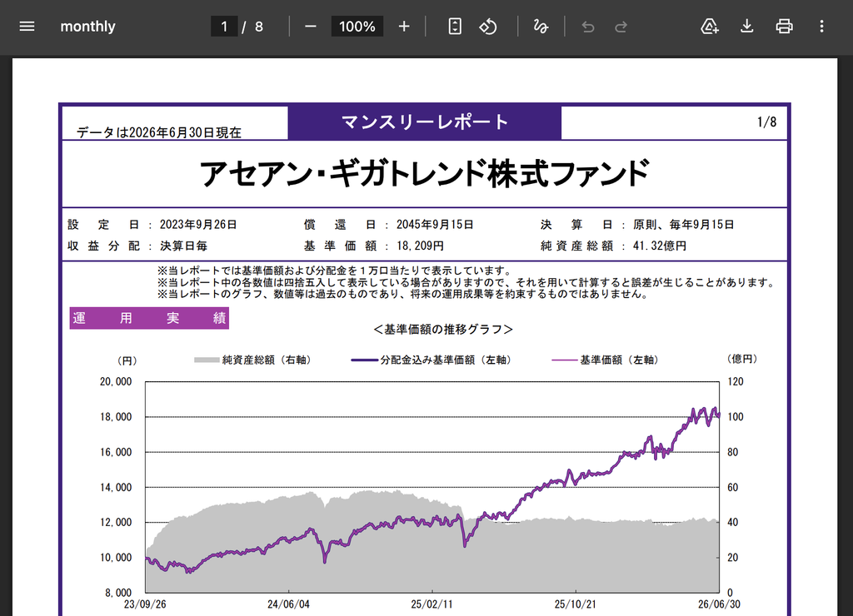Click legend entry 純資産総額(右軸)

click(254, 360)
